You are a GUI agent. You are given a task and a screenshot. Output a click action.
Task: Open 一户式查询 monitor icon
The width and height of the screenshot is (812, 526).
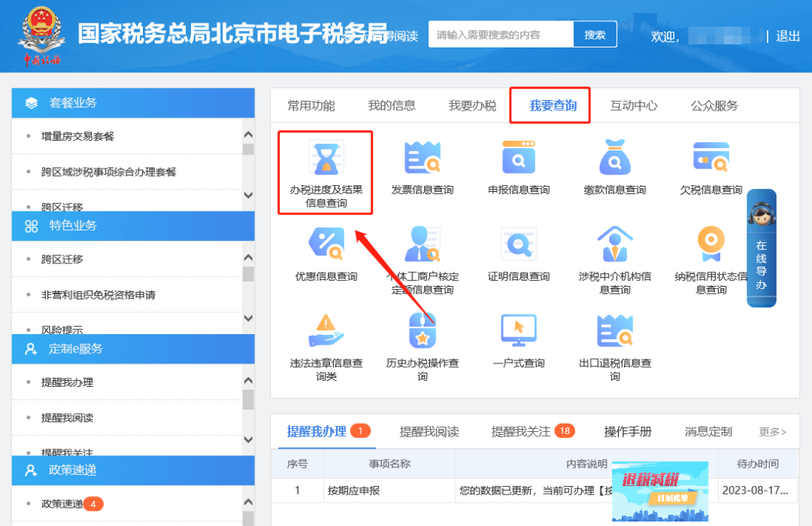[518, 330]
